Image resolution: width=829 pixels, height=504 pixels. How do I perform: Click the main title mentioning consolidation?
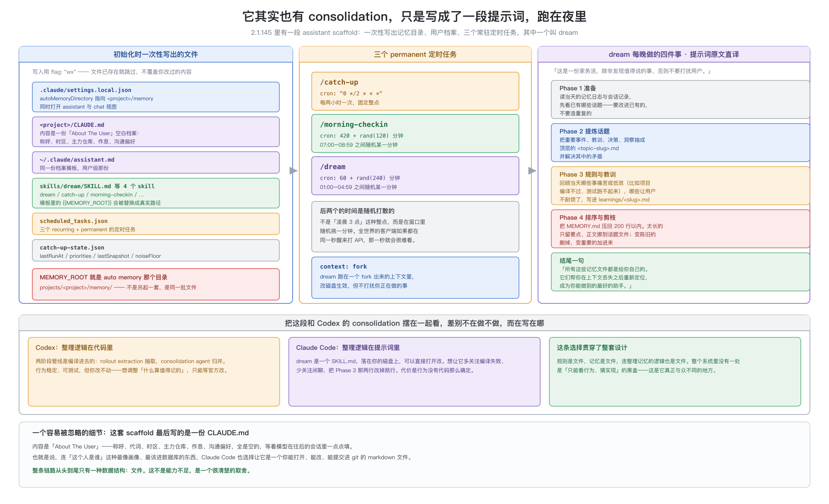coord(414,17)
